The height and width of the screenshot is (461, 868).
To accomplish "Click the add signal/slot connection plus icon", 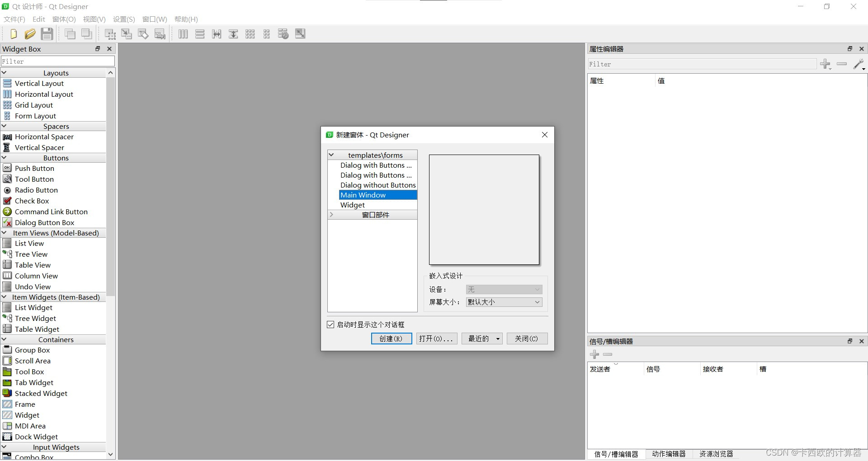I will click(x=594, y=354).
